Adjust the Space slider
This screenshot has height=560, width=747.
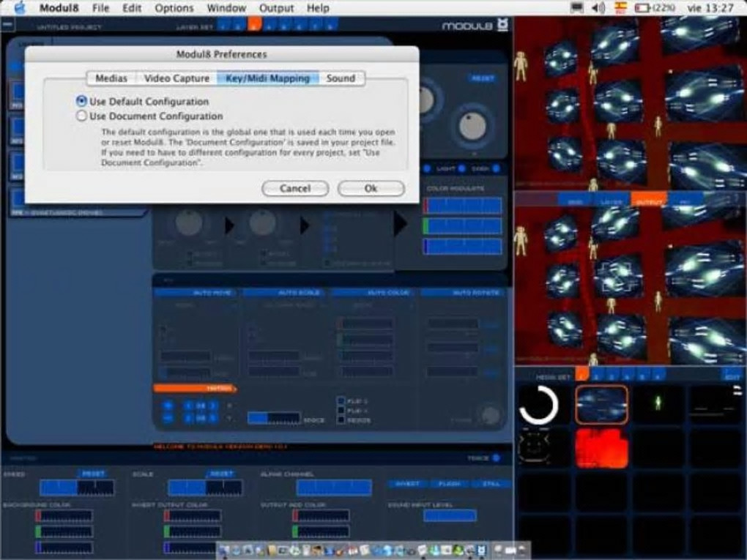(274, 419)
